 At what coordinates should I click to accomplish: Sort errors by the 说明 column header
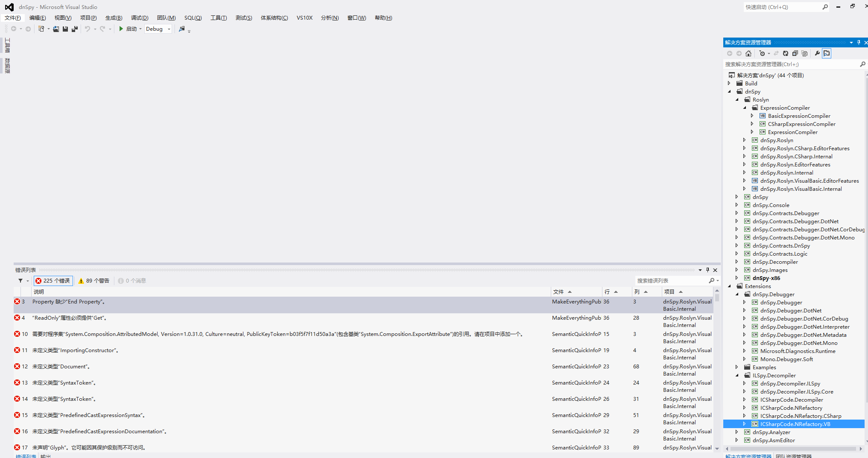click(x=291, y=292)
